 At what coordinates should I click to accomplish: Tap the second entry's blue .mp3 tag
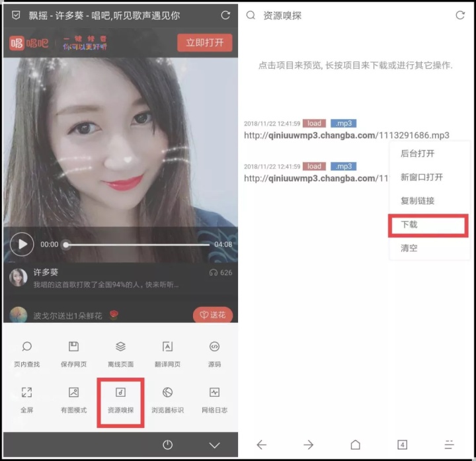343,167
